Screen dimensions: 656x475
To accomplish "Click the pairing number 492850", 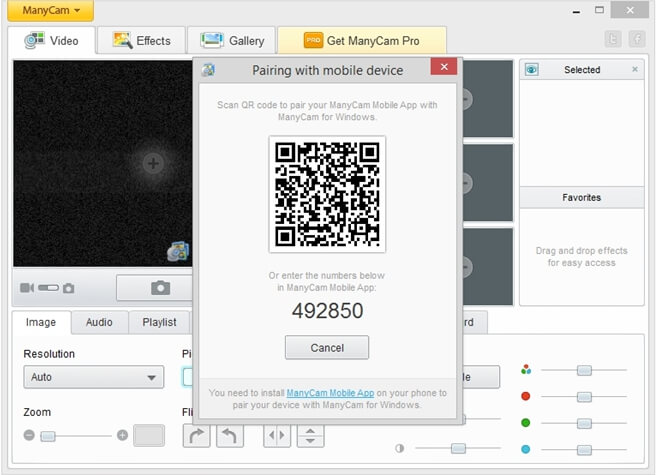I will (328, 311).
